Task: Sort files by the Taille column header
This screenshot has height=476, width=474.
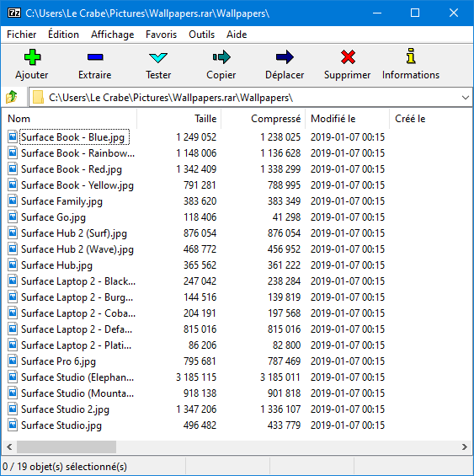Action: [x=179, y=119]
